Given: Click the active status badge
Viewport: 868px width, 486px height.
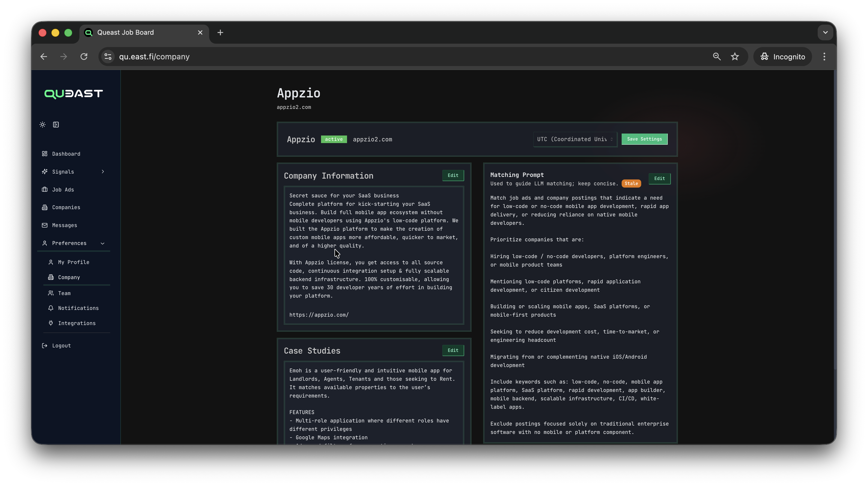Looking at the screenshot, I should (x=334, y=139).
